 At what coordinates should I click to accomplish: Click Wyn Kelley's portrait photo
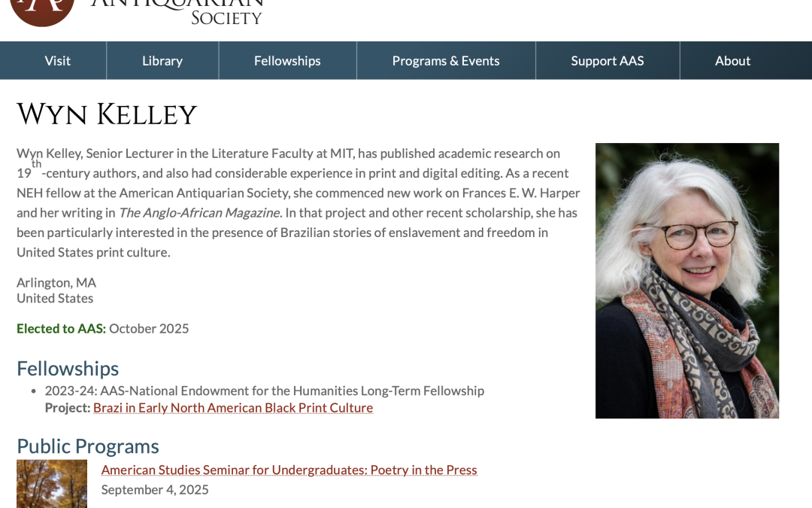(686, 280)
